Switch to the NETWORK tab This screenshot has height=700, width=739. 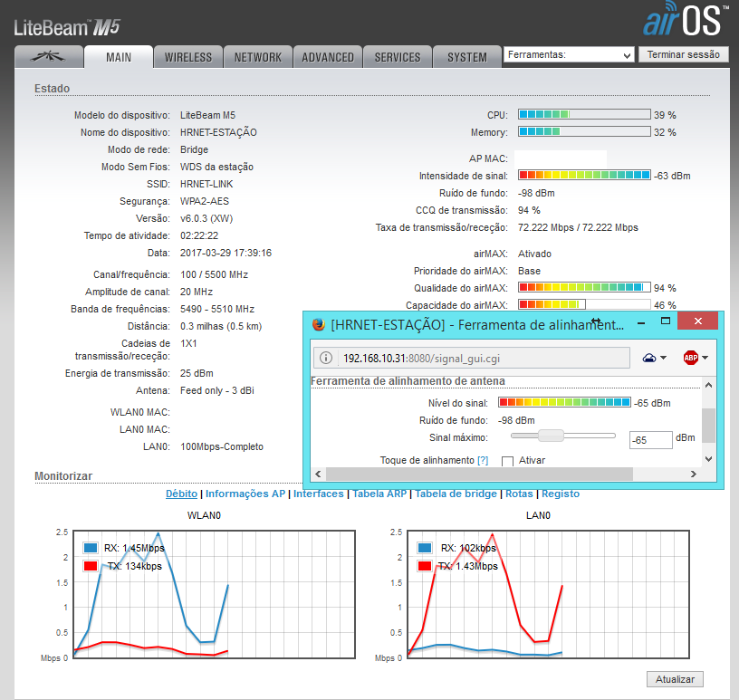(x=258, y=57)
